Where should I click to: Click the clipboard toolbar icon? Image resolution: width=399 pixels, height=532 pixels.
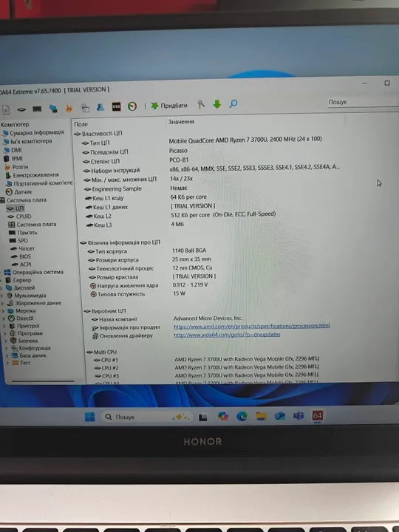[x=85, y=108]
